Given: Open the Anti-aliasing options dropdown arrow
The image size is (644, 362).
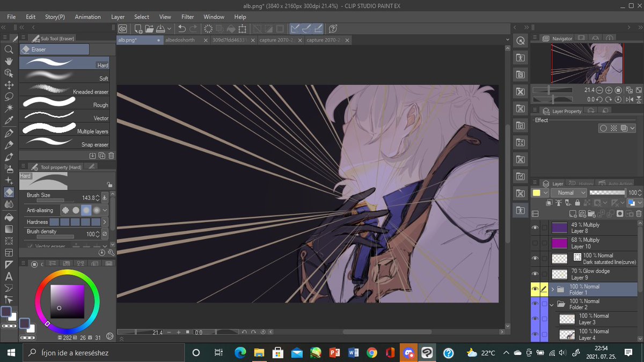Looking at the screenshot, I should click(x=105, y=210).
